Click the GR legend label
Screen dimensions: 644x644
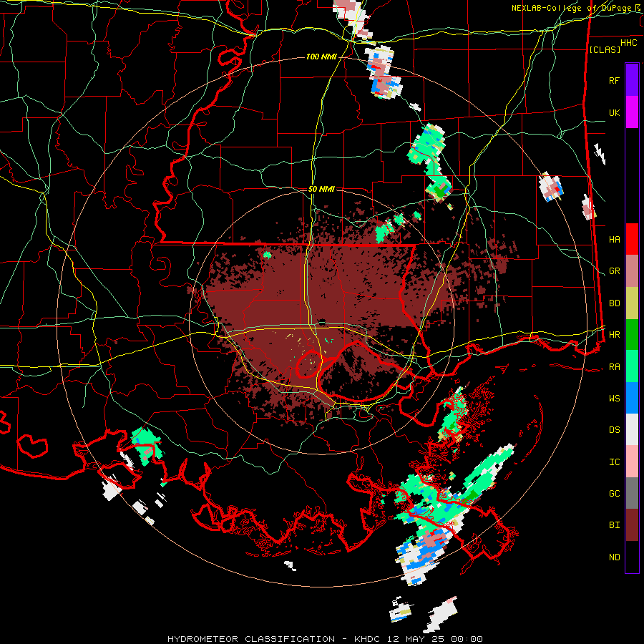[614, 271]
